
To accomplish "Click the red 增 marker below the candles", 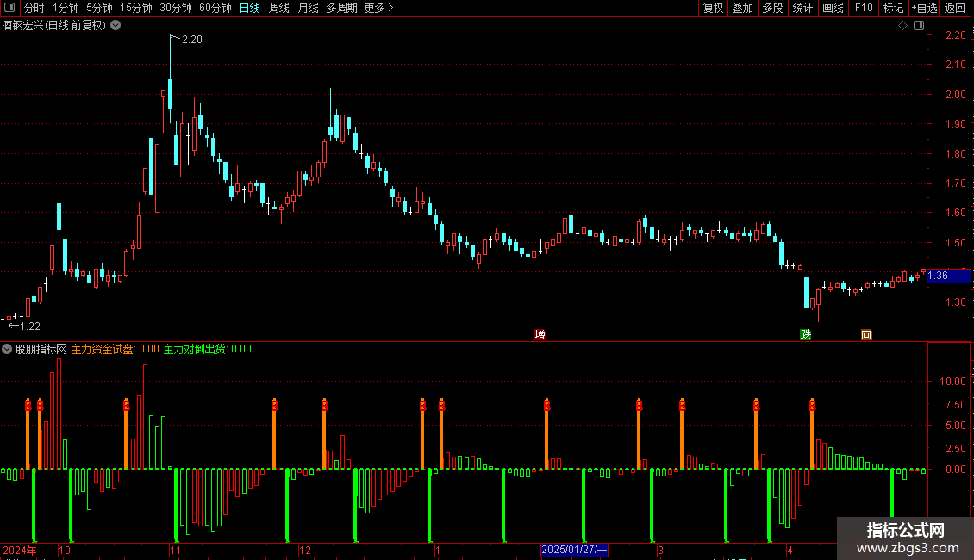I will [x=540, y=334].
